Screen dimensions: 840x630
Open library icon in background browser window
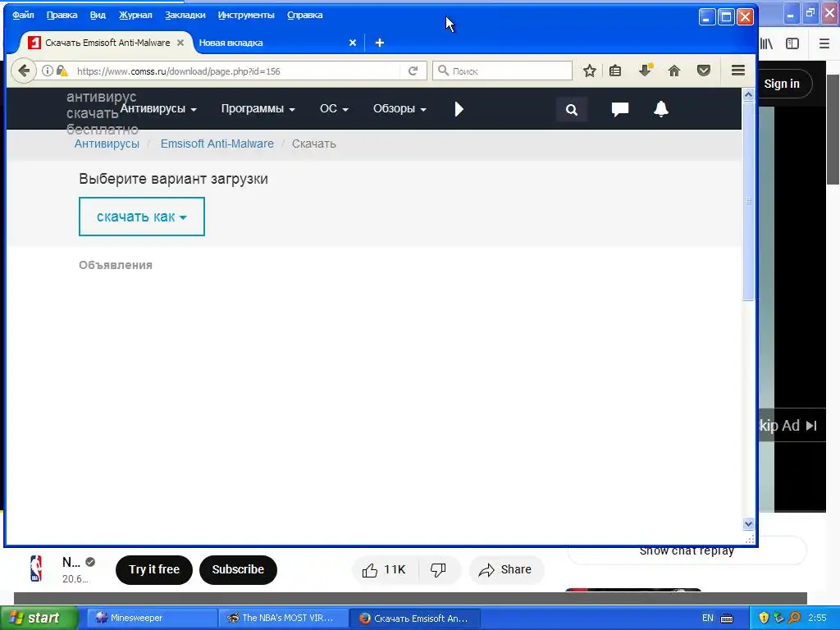click(x=767, y=44)
